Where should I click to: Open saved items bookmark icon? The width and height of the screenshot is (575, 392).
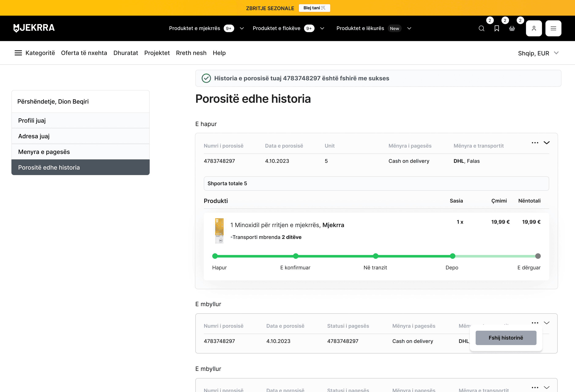[x=497, y=29]
